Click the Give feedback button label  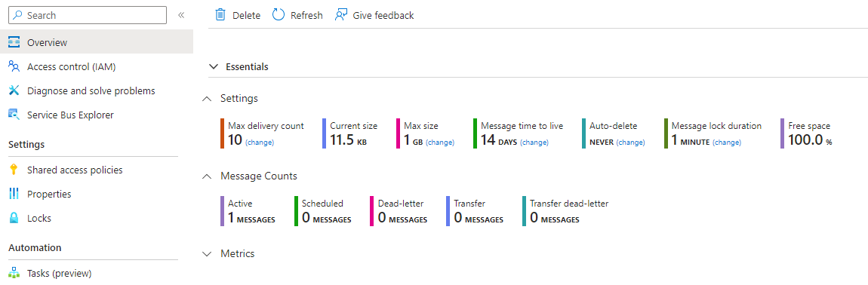coord(383,16)
